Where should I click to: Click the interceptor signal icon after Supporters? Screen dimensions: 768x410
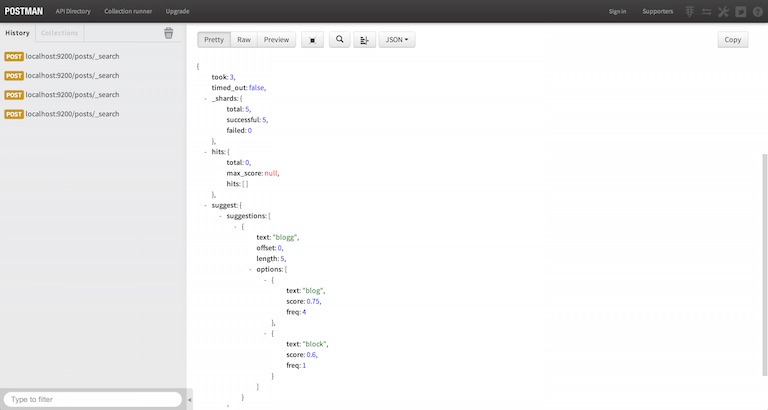[689, 11]
